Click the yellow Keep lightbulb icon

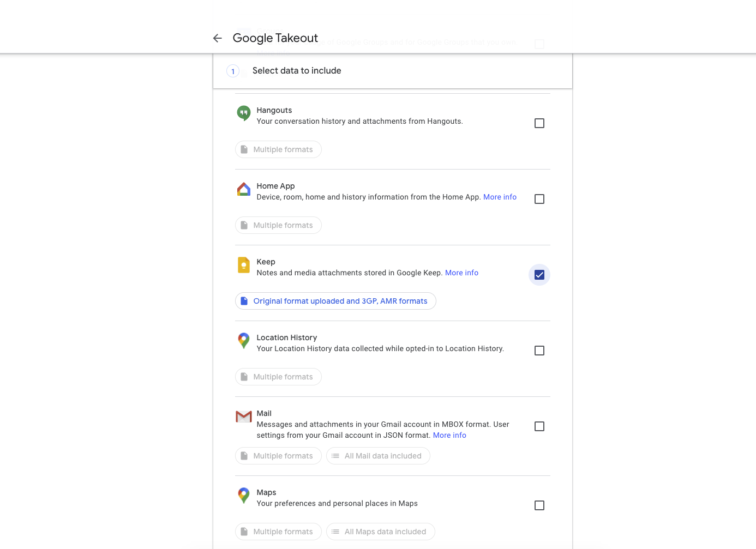pos(244,265)
